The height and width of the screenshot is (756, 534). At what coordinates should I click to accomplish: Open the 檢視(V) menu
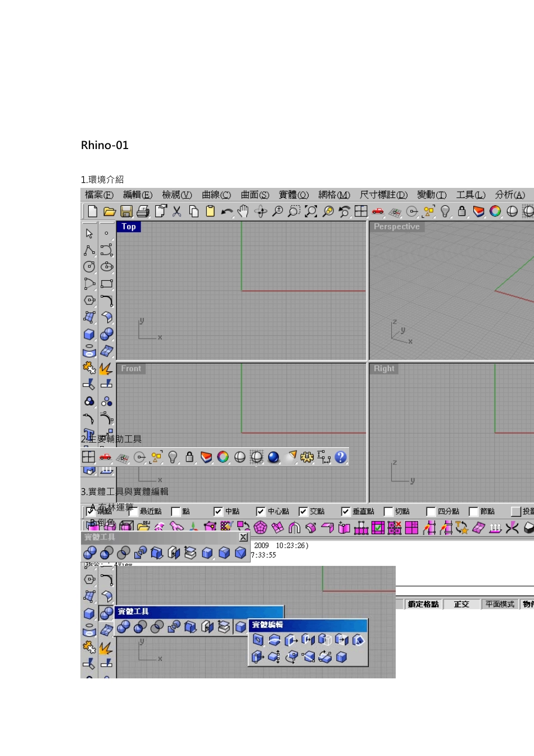177,195
